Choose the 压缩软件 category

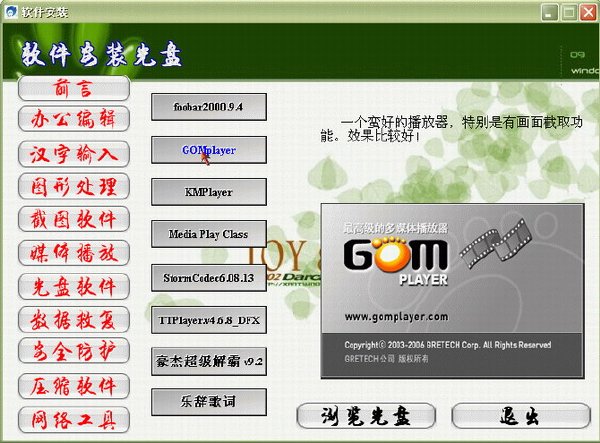click(x=74, y=386)
